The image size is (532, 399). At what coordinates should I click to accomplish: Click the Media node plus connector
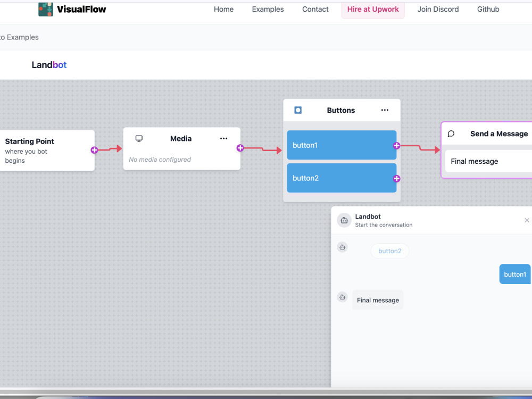tap(240, 148)
